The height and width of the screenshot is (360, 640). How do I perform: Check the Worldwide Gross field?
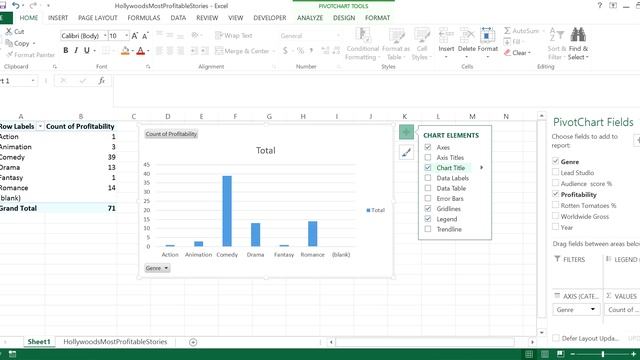(x=556, y=216)
